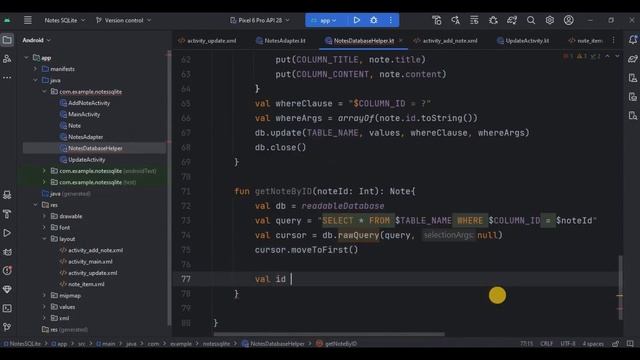Switch to the activity_update.xml tab
Viewport: 640px width, 360px height.
[207, 40]
